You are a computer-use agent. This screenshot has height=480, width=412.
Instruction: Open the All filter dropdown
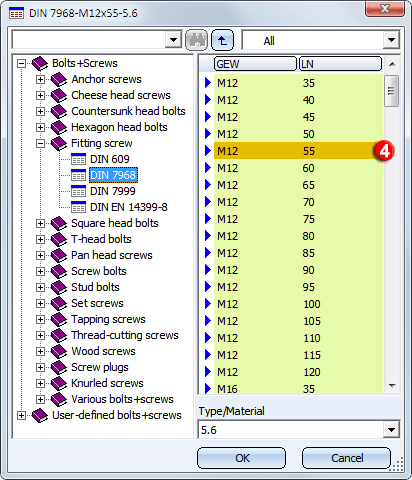(x=391, y=40)
